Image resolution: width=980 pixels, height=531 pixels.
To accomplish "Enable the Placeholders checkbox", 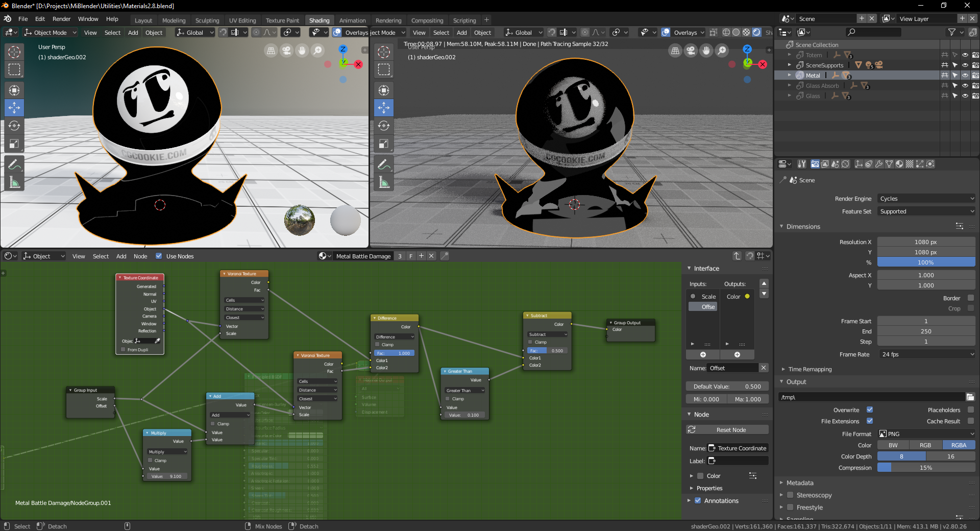I will (x=971, y=409).
